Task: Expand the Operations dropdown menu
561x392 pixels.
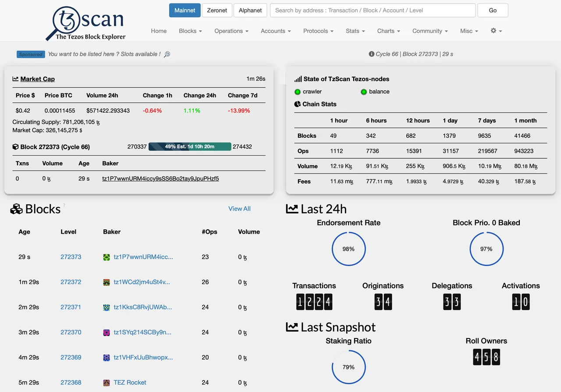Action: [x=231, y=31]
